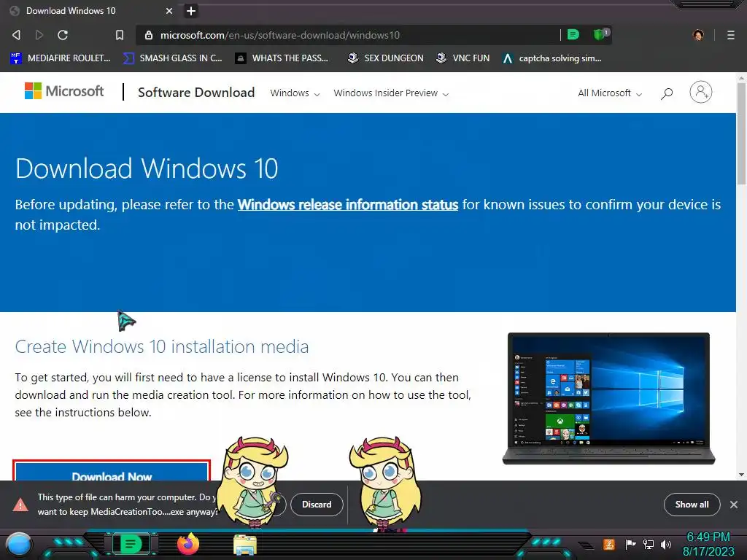Click the padlock site security icon
The height and width of the screenshot is (560, 747).
point(149,35)
